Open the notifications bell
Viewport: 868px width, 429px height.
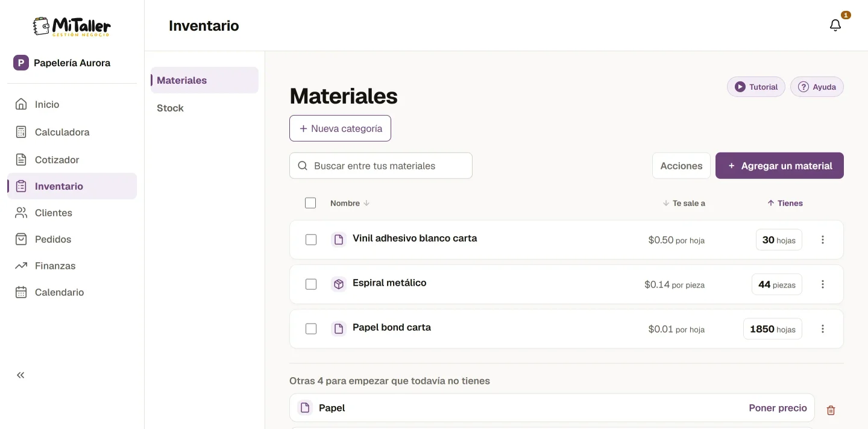coord(835,25)
